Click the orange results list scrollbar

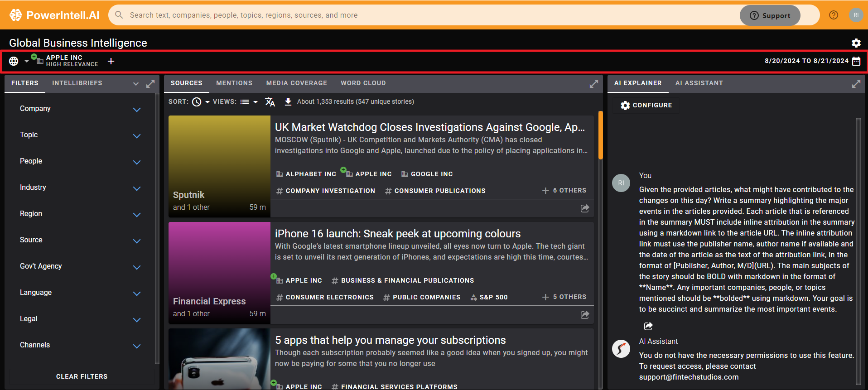tap(601, 135)
